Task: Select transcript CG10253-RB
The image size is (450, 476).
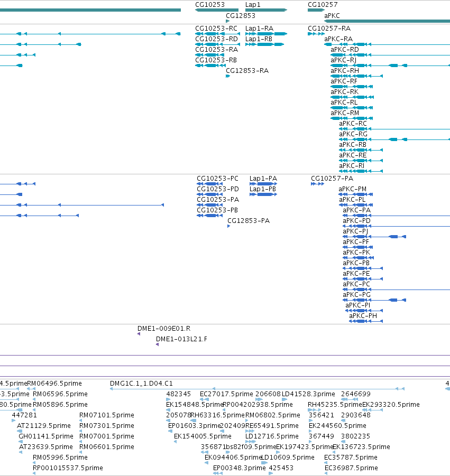Action: pyautogui.click(x=216, y=60)
